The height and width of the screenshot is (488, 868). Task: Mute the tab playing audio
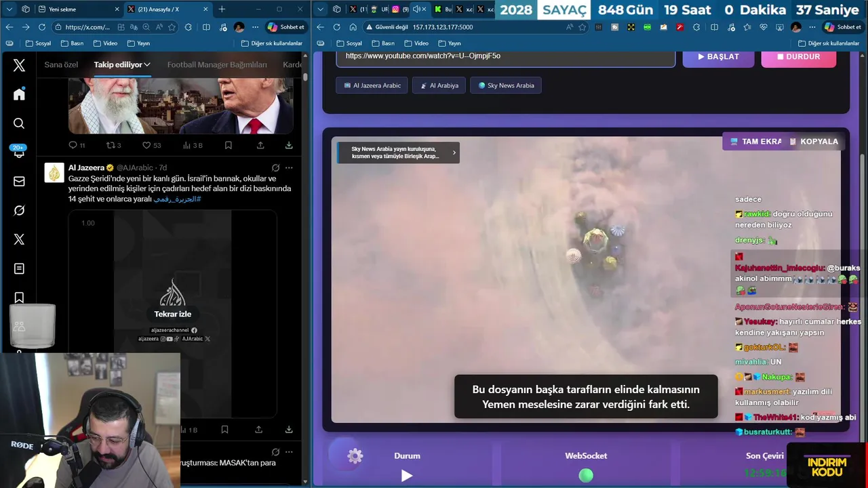coord(416,9)
